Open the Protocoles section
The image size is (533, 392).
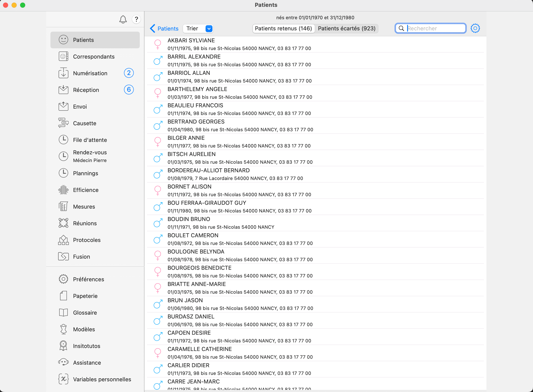[87, 240]
